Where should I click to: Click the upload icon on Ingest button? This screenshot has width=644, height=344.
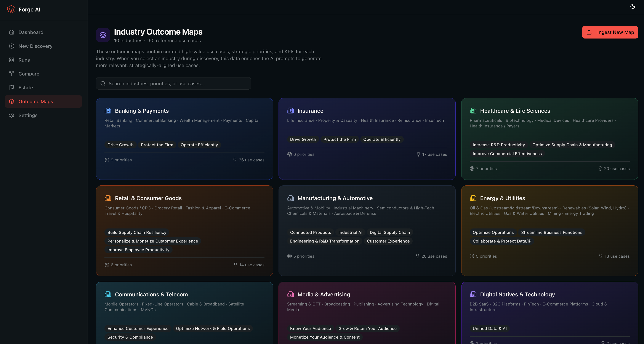[x=589, y=32]
